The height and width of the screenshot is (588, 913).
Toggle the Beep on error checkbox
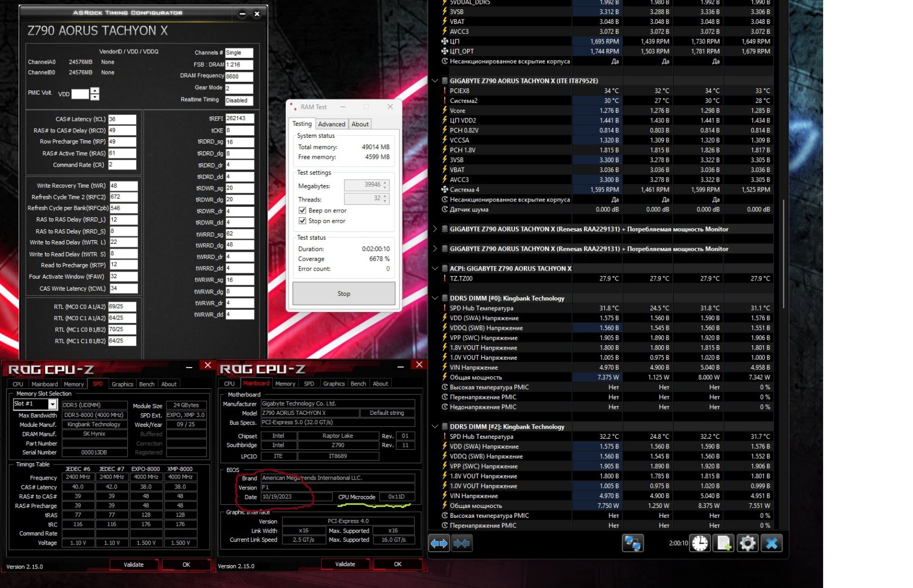pos(302,210)
